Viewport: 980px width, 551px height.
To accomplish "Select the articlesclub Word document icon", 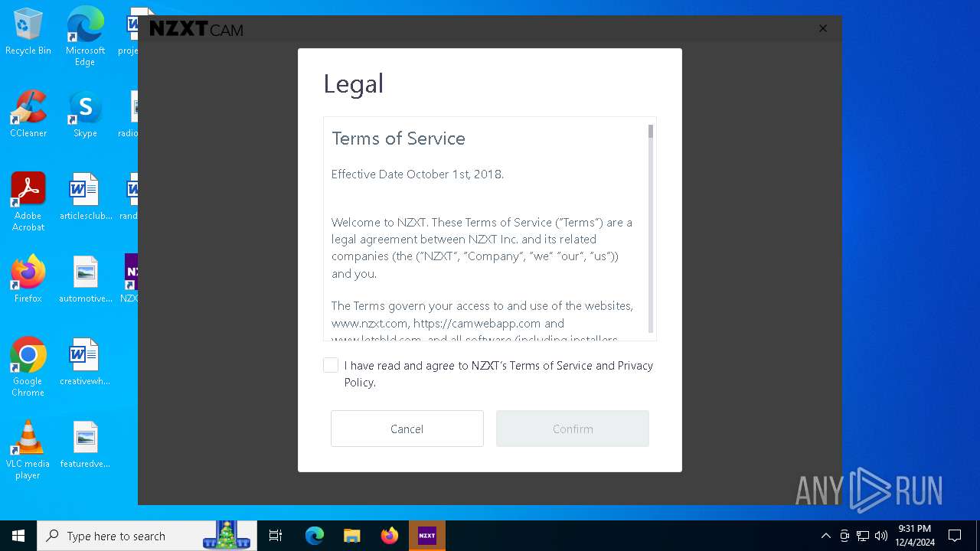I will (86, 197).
